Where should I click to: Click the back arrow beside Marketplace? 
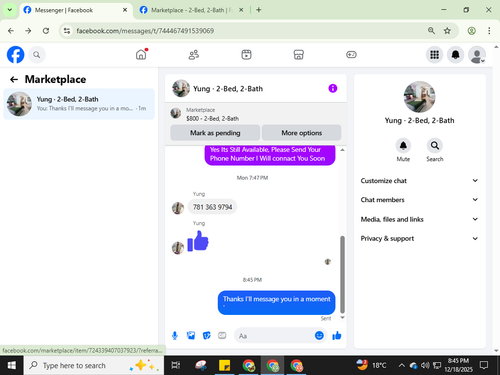pyautogui.click(x=14, y=79)
